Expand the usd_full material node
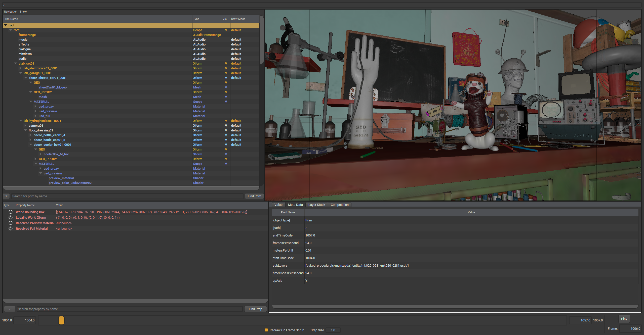The width and height of the screenshot is (644, 335). (x=35, y=116)
